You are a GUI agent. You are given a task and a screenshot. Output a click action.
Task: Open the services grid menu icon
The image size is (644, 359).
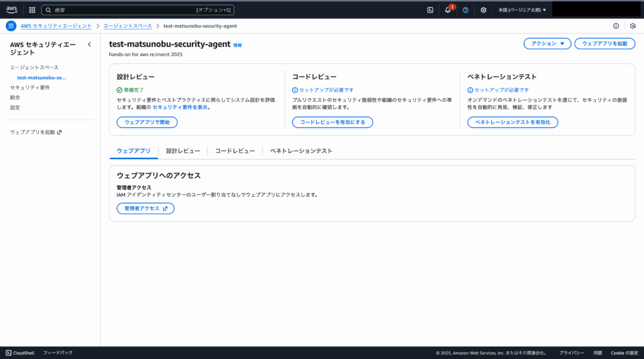coord(32,10)
